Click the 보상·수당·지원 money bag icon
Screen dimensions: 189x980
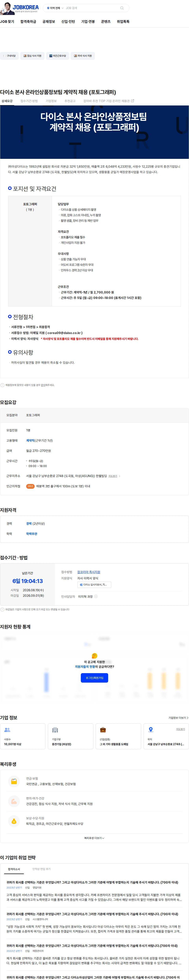coord(14,821)
